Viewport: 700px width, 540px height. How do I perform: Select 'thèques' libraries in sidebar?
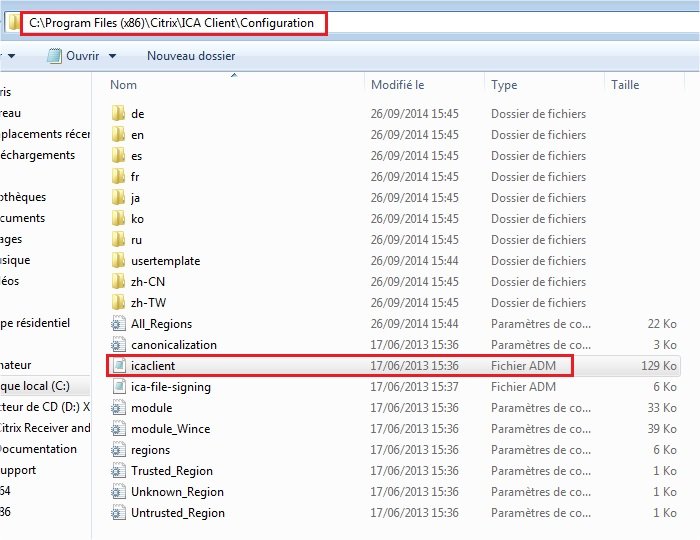23,197
